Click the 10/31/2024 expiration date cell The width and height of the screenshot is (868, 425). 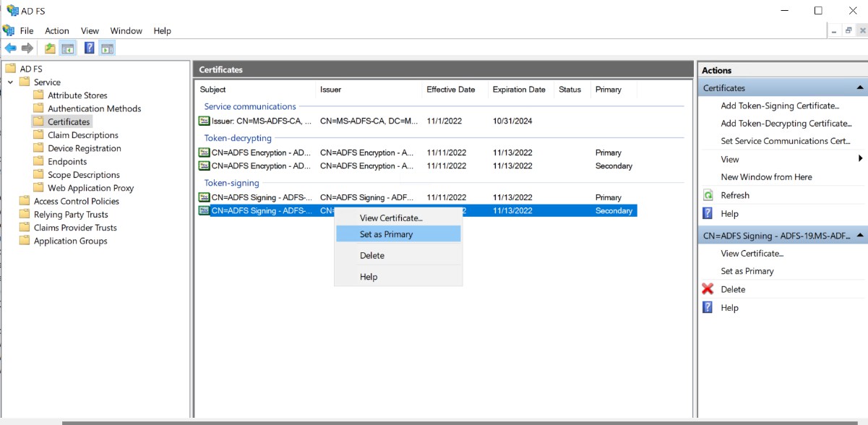(512, 121)
